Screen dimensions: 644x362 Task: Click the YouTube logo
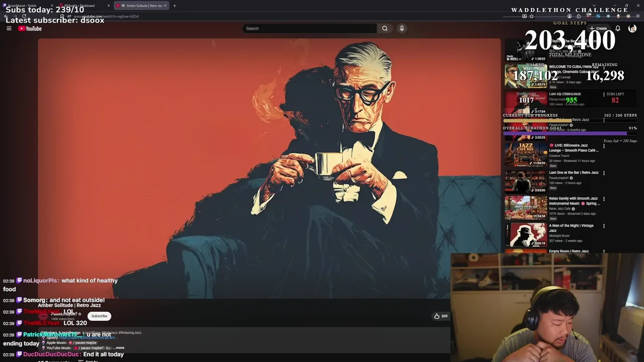[x=30, y=29]
